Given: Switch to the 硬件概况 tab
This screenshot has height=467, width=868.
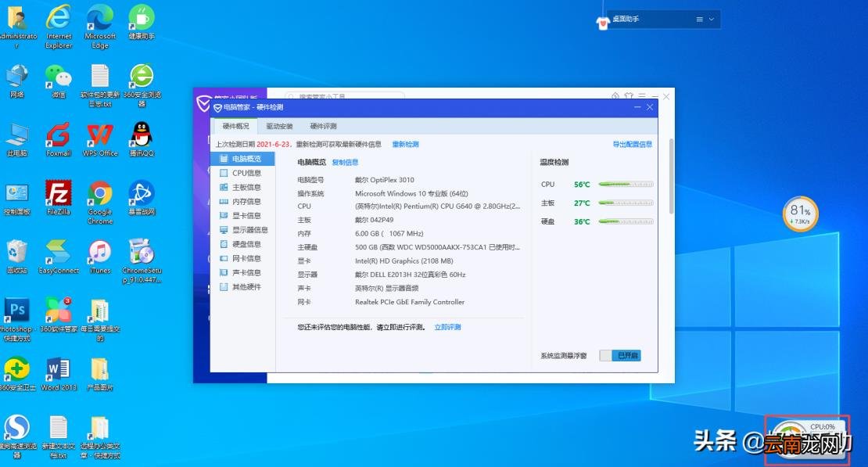Looking at the screenshot, I should tap(236, 126).
